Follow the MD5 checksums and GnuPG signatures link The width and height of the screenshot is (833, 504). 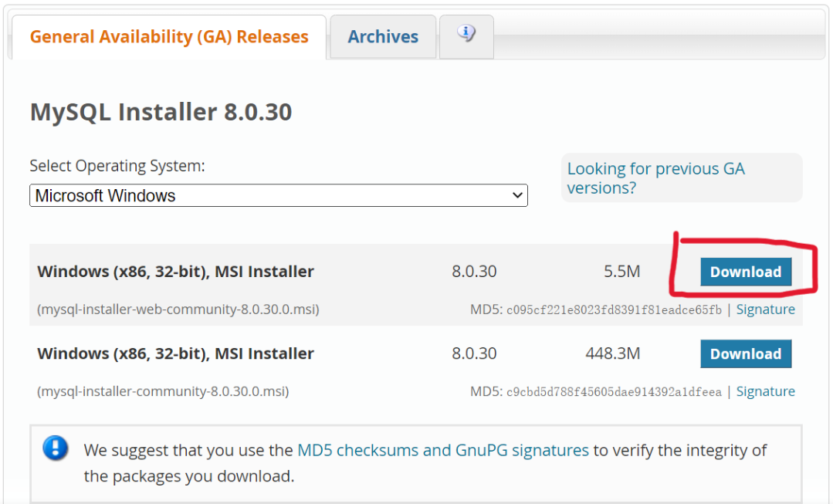point(442,450)
